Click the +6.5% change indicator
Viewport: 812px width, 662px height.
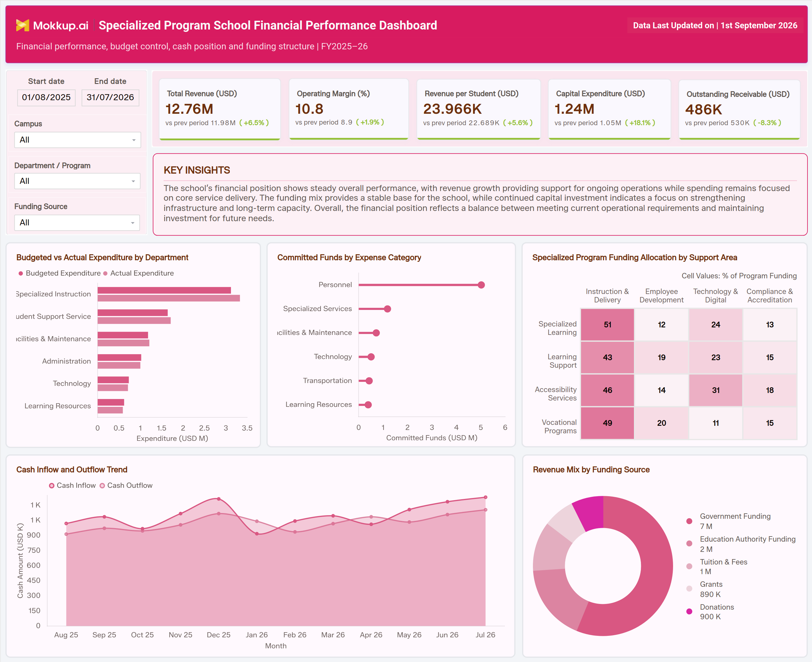[254, 123]
